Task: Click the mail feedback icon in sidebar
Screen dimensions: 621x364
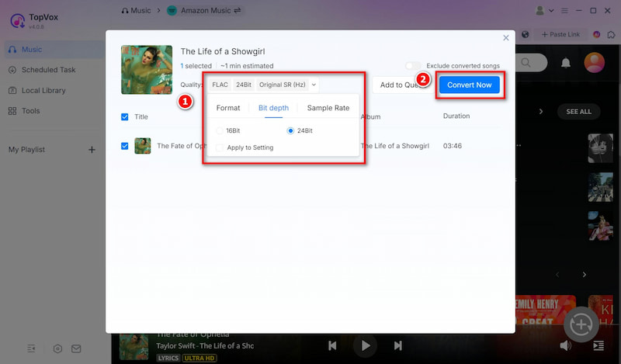Action: pos(78,349)
